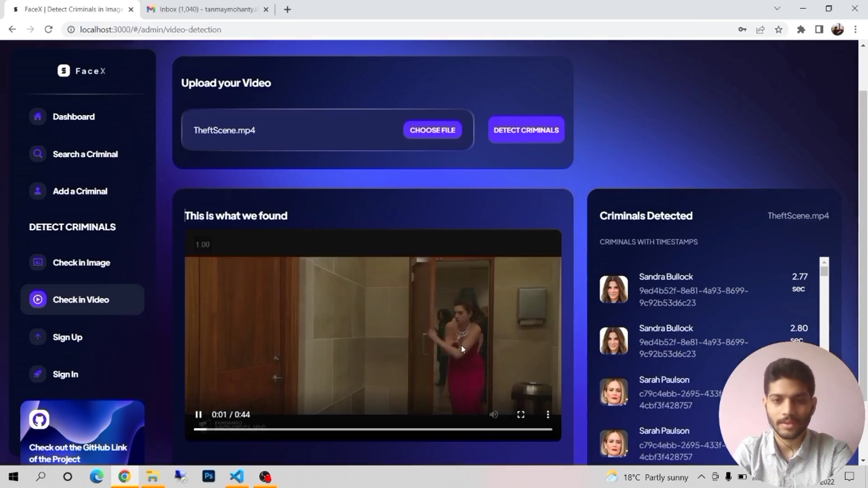The width and height of the screenshot is (868, 488).
Task: Open the Chrome three-dot menu
Action: (855, 29)
